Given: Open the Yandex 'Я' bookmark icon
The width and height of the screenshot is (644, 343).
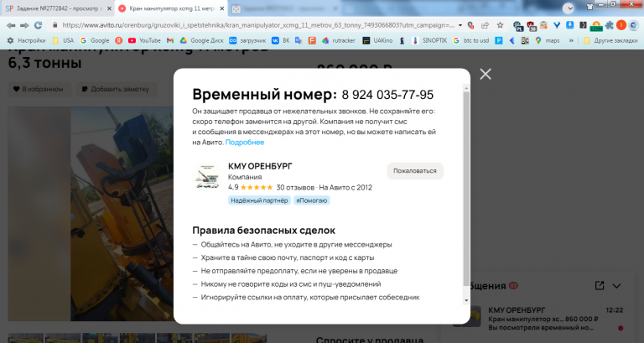Looking at the screenshot, I should (119, 40).
